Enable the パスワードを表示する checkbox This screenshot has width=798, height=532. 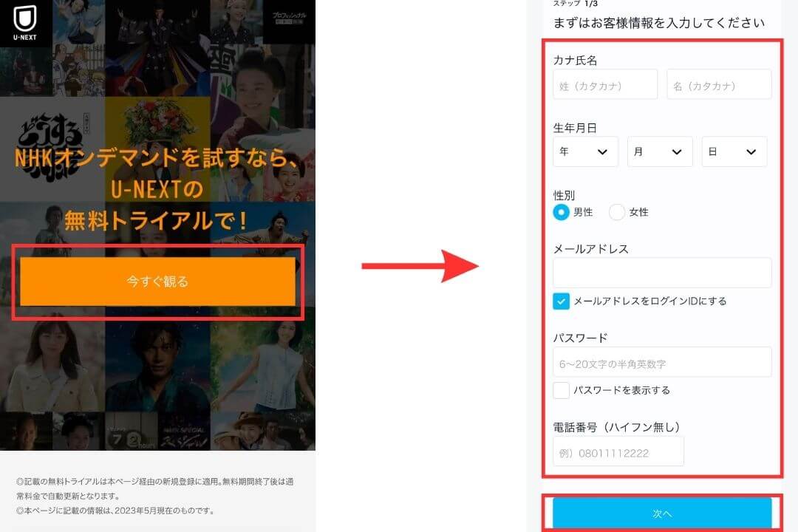tap(561, 390)
